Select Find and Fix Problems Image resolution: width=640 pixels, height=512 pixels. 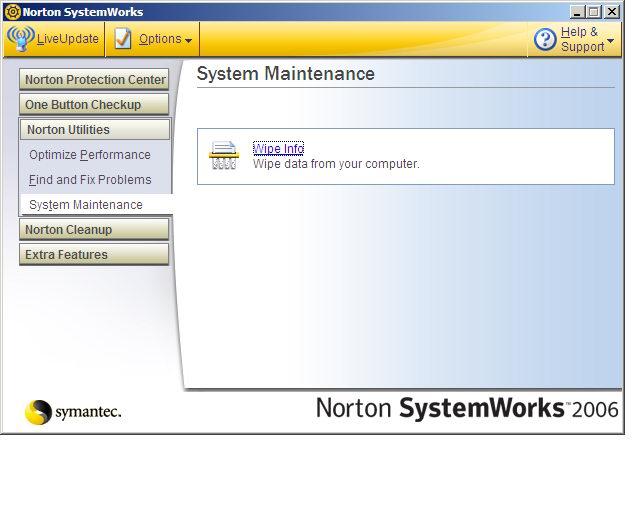pyautogui.click(x=90, y=180)
